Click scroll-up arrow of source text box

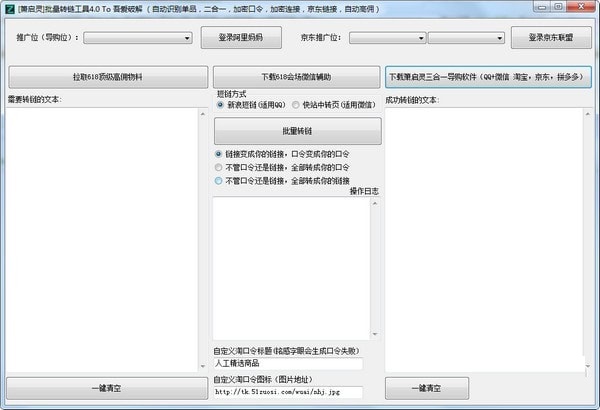click(x=203, y=114)
